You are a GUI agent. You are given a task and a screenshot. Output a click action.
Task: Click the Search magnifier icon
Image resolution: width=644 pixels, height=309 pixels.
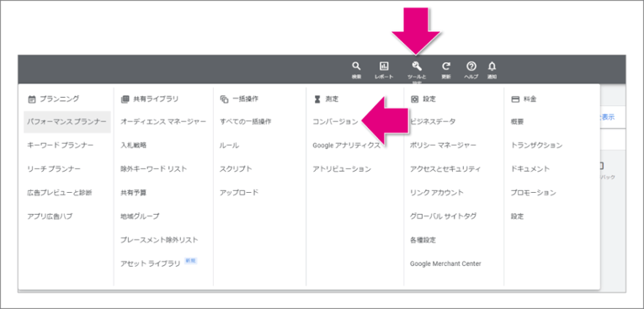click(356, 66)
